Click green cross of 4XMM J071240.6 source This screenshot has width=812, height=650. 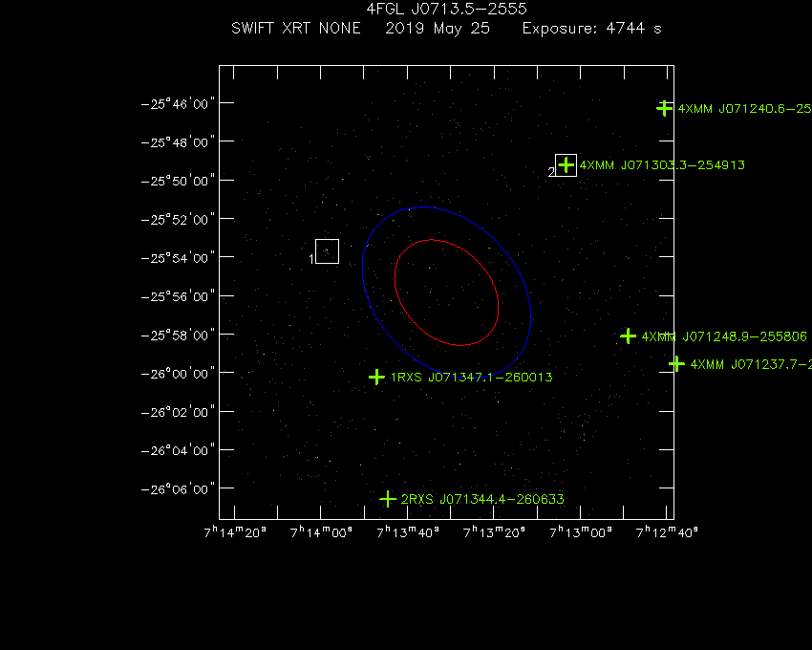click(x=665, y=108)
